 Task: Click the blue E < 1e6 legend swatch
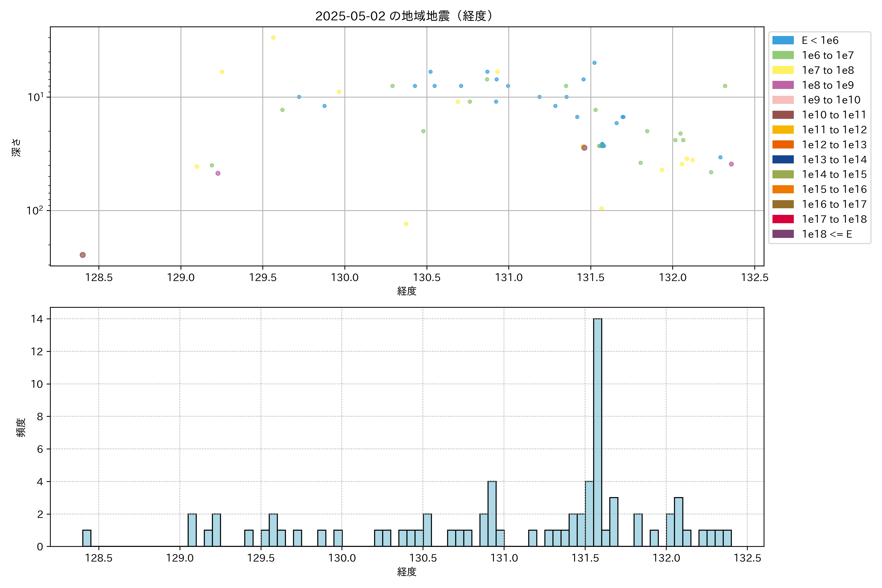pyautogui.click(x=783, y=40)
